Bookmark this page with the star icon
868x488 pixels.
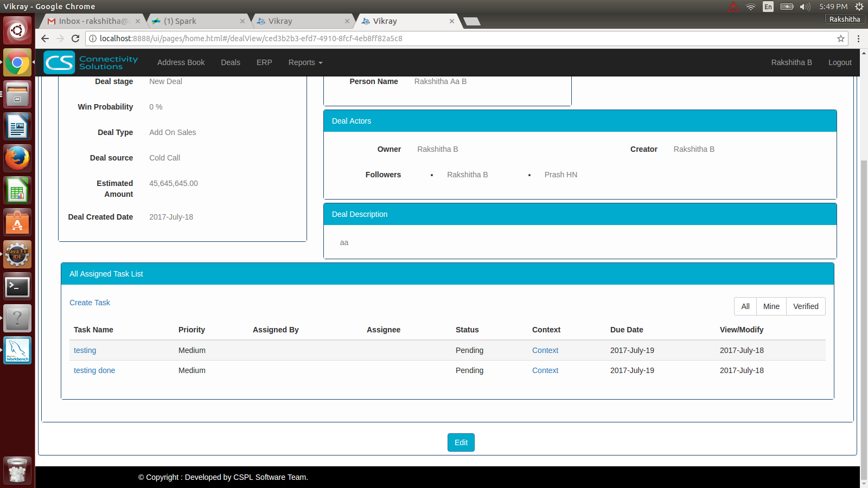(x=841, y=38)
